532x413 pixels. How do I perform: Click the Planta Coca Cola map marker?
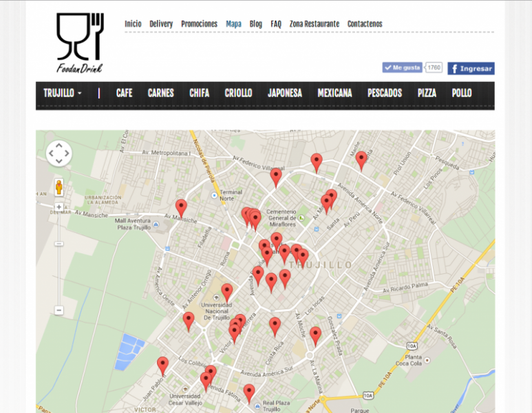[x=427, y=360]
